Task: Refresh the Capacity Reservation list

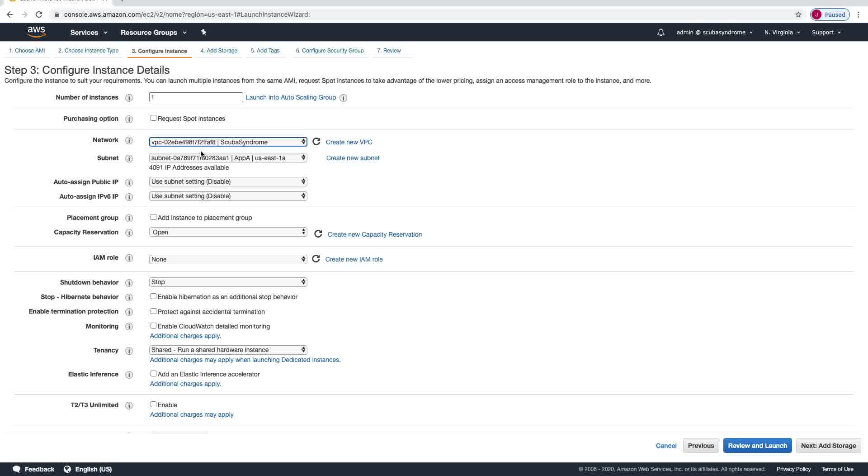Action: 318,234
